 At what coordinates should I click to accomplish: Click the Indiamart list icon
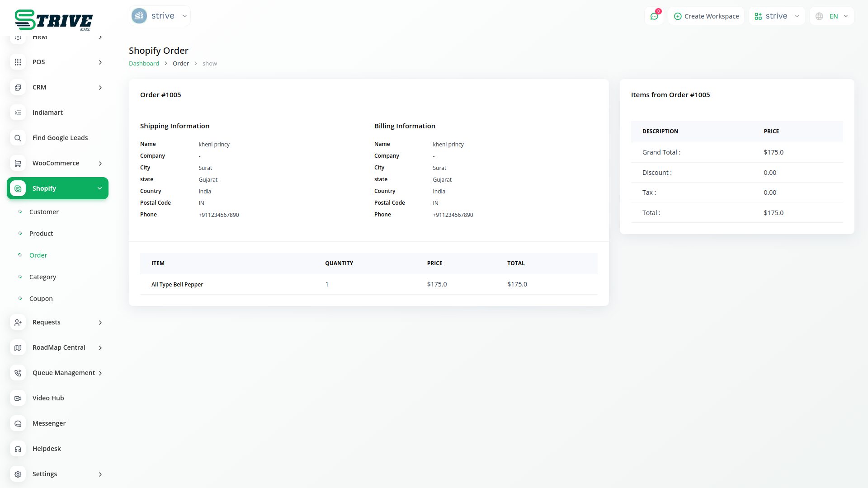[x=18, y=113]
